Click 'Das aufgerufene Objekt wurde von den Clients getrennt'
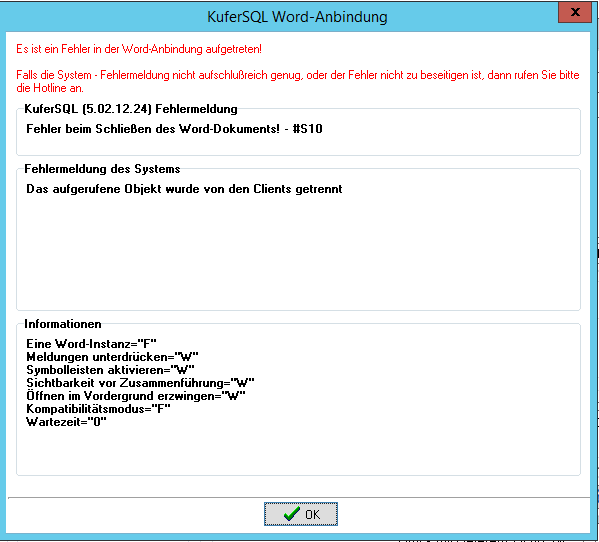 184,189
